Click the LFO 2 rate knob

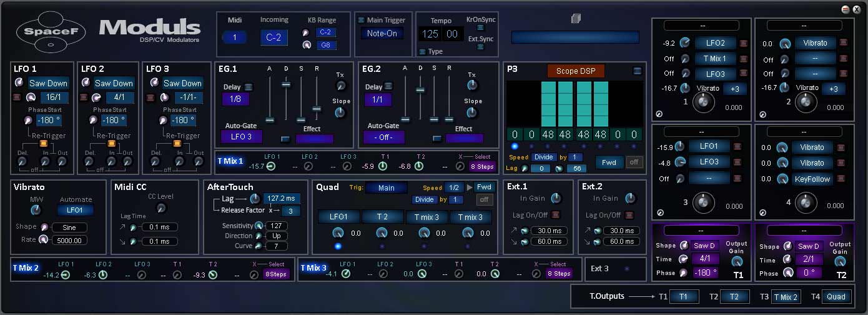96,97
